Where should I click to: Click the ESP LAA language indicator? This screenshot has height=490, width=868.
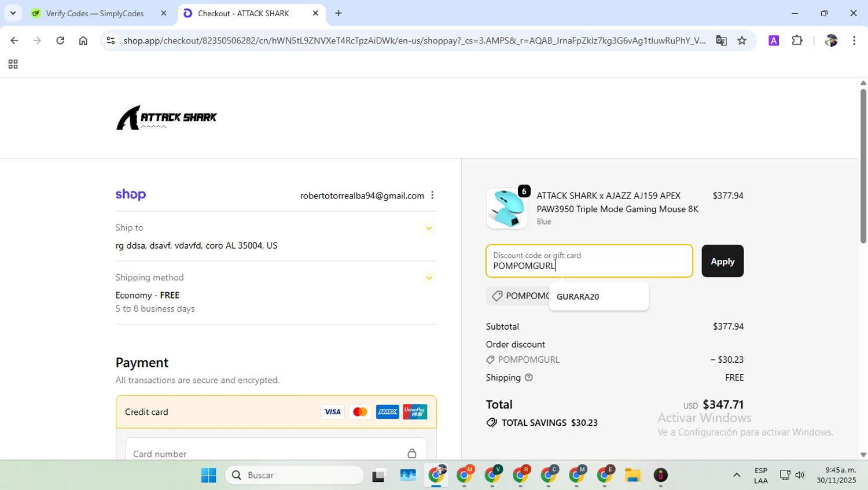[x=761, y=476]
